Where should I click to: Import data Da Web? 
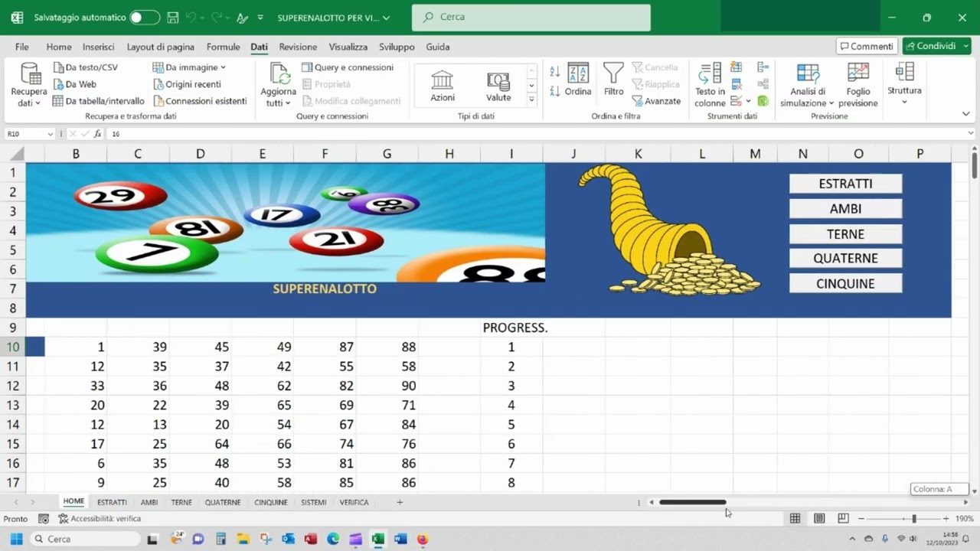(74, 84)
